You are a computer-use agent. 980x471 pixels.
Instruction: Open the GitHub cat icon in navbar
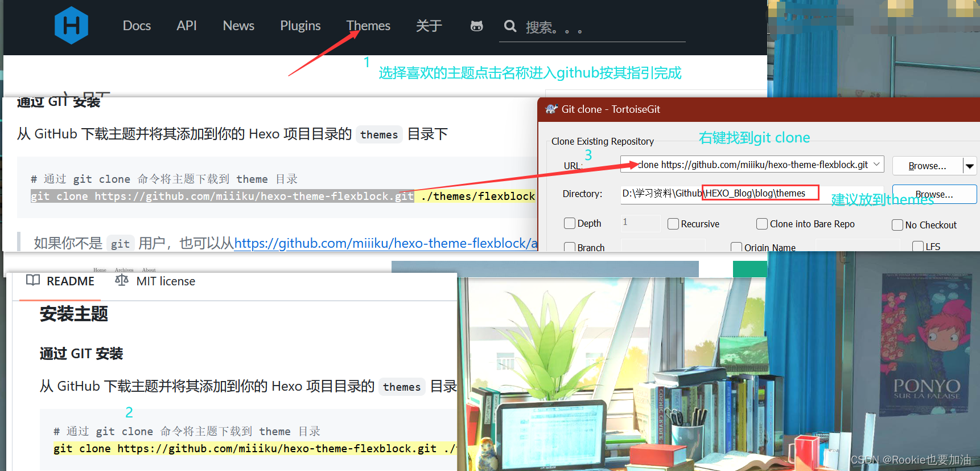477,26
